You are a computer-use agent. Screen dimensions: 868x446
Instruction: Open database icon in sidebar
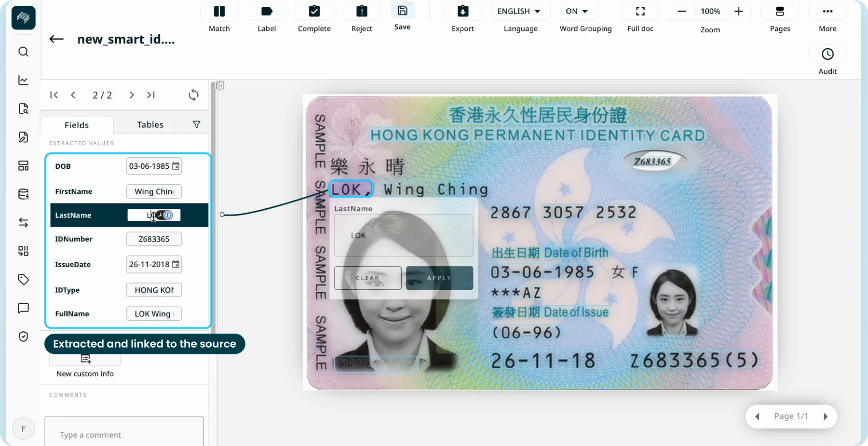point(23,194)
